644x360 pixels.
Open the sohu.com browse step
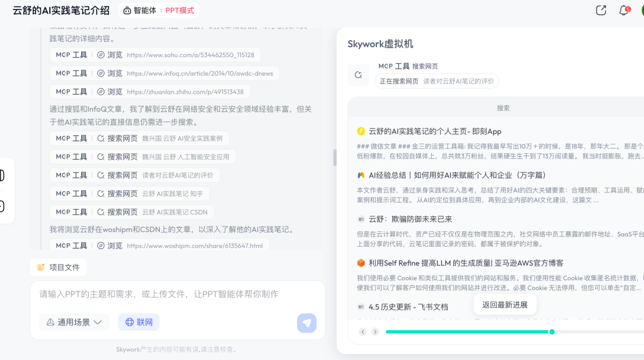tap(155, 55)
